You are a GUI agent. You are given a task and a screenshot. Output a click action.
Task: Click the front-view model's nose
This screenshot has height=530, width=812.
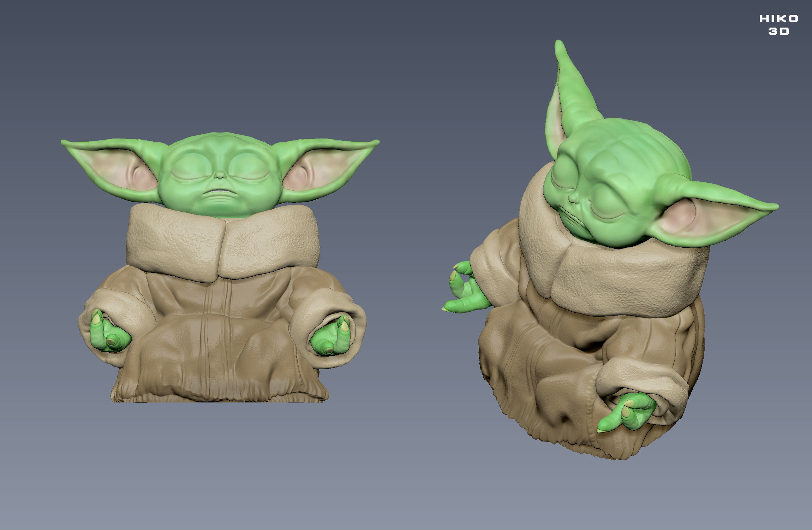point(220,175)
